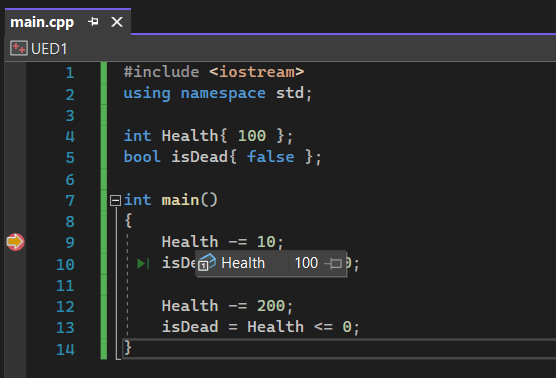556x378 pixels.
Task: Click the '#include' directive on line 1
Action: (161, 72)
